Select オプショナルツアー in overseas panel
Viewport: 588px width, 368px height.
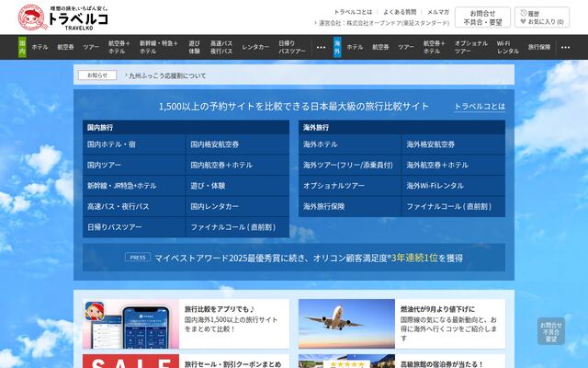point(350,186)
